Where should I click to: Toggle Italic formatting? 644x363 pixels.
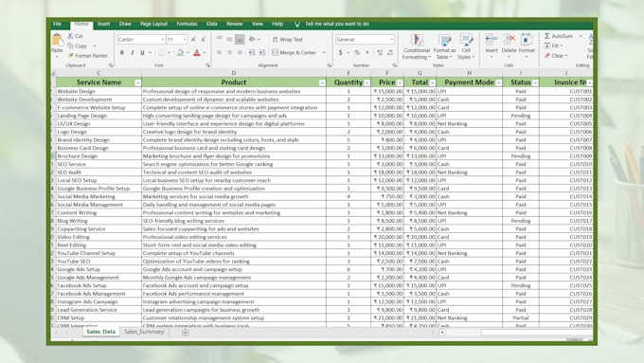coord(133,53)
